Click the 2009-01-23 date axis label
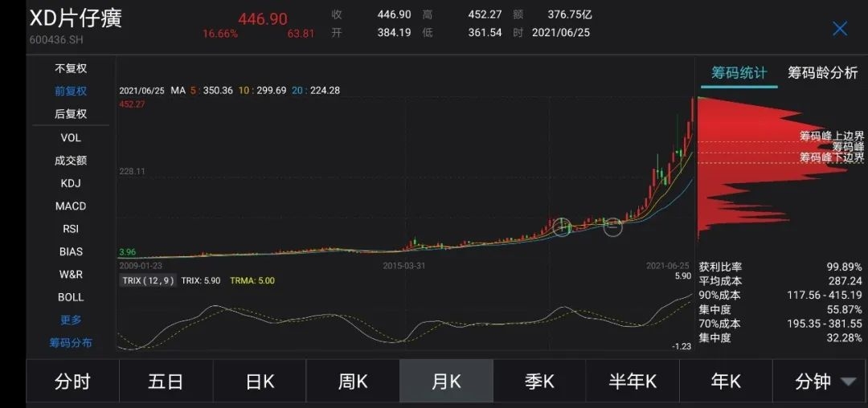 140,265
